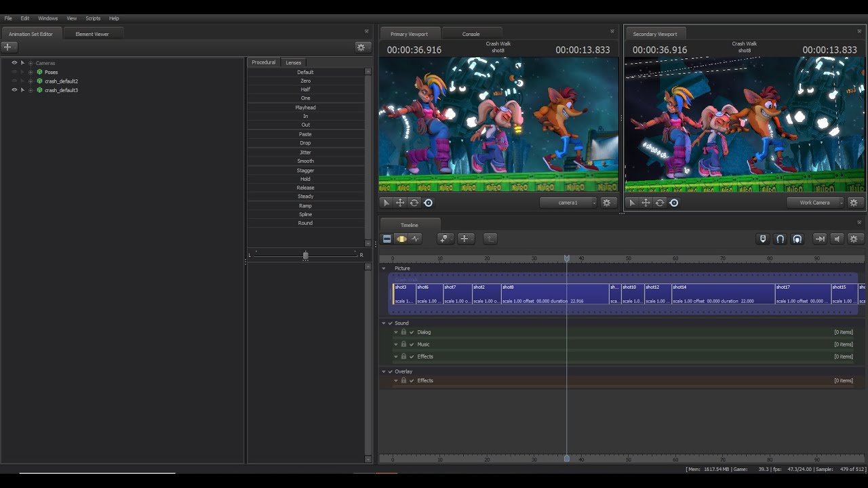Image resolution: width=868 pixels, height=488 pixels.
Task: Activate the rotate tool in Secondary Viewport
Action: [x=660, y=203]
